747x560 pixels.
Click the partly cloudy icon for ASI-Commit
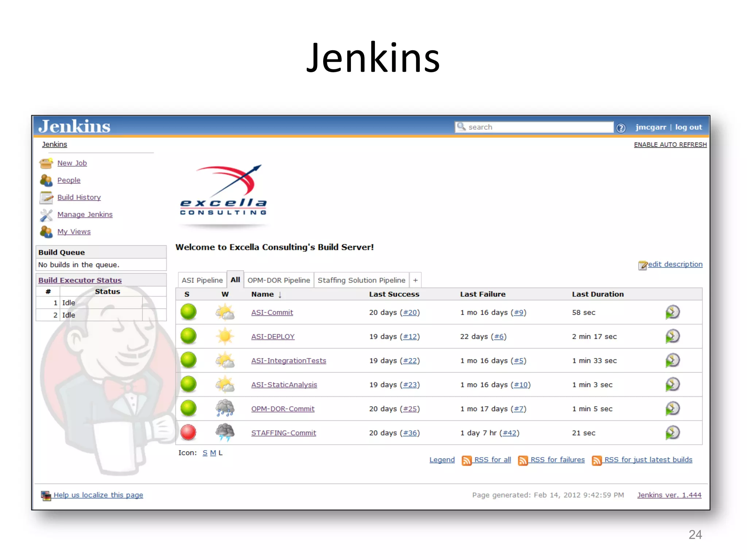point(225,312)
